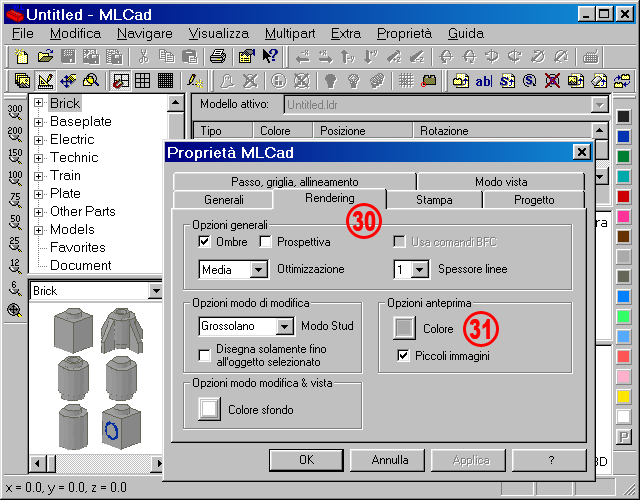Set zoom to 25 percent
Viewport: 640px width, 500px height.
click(15, 244)
